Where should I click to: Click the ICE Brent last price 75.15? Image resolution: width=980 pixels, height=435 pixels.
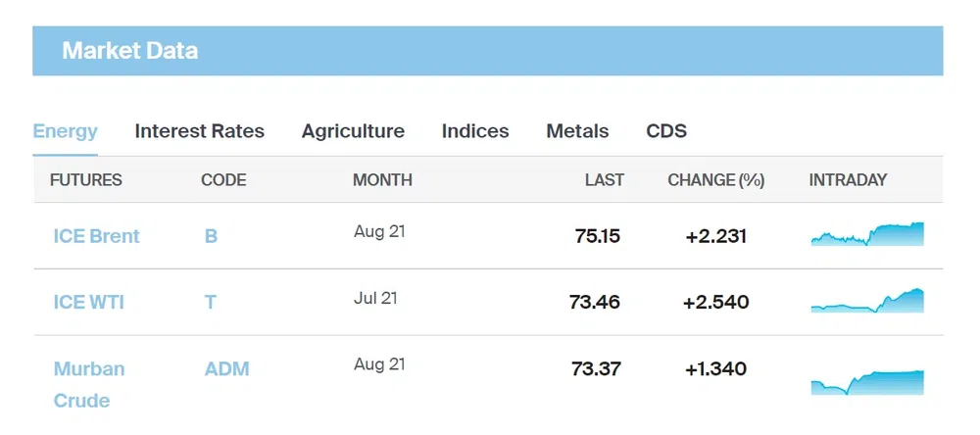(x=597, y=236)
